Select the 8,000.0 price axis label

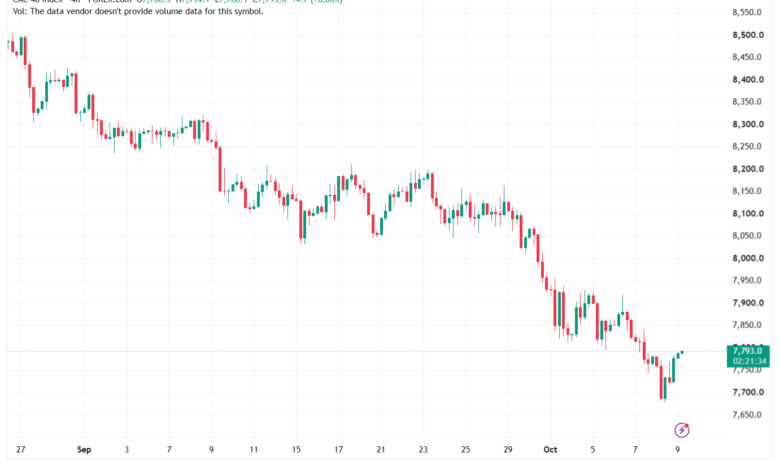click(748, 258)
